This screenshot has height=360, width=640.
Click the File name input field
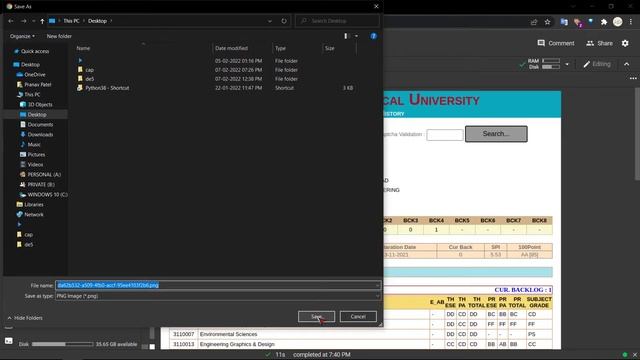(x=218, y=285)
